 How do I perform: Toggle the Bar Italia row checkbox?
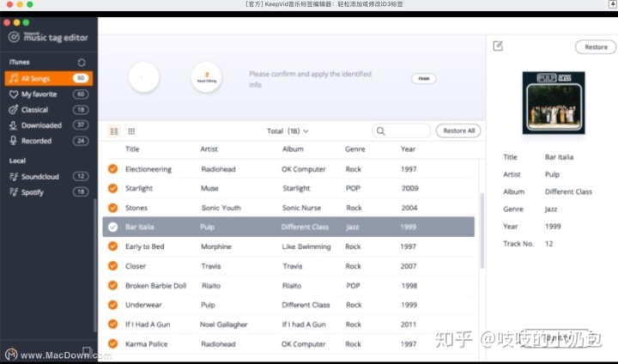[x=112, y=227]
